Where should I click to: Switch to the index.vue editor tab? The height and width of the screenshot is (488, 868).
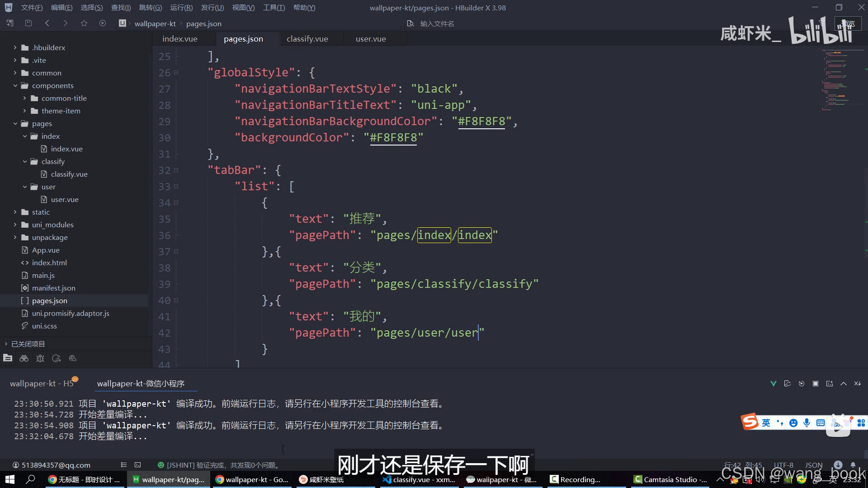(180, 39)
